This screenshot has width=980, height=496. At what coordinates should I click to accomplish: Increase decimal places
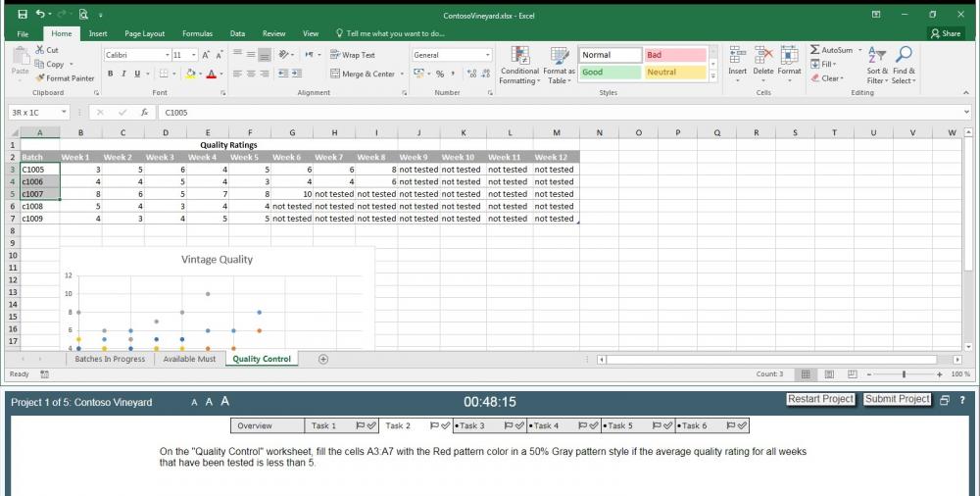(471, 74)
